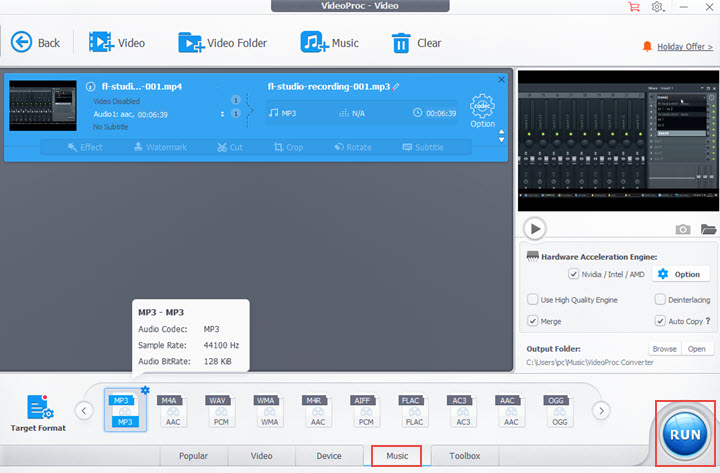Go back using the Back arrow button
Image resolution: width=720 pixels, height=473 pixels.
coord(35,43)
